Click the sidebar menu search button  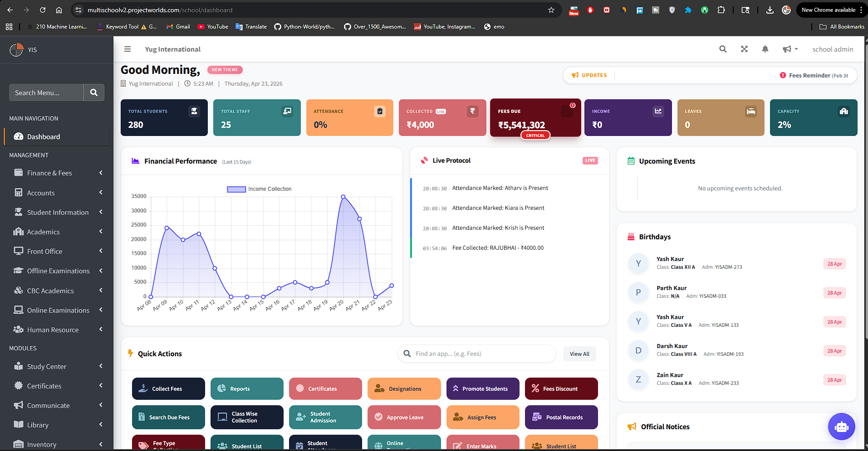tap(94, 92)
